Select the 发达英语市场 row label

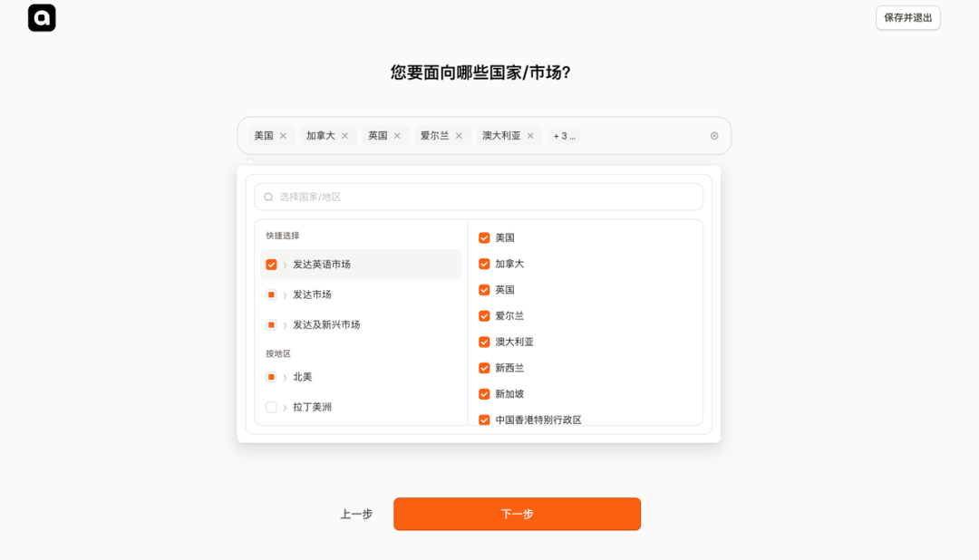(x=322, y=265)
